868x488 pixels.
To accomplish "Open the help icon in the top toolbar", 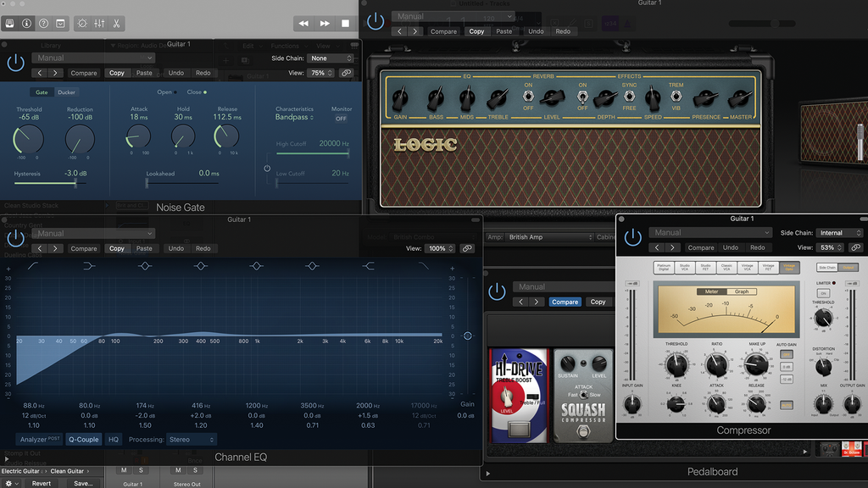I will [43, 23].
